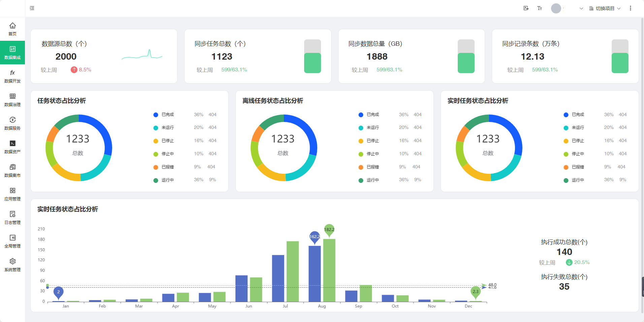
Task: Expand the 切换项目 dropdown
Action: pos(605,8)
